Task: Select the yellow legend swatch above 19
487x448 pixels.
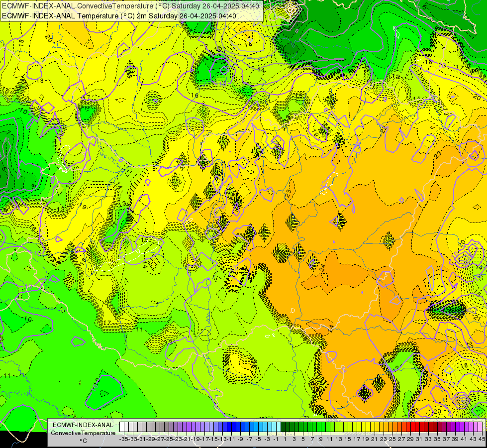Action: point(364,427)
